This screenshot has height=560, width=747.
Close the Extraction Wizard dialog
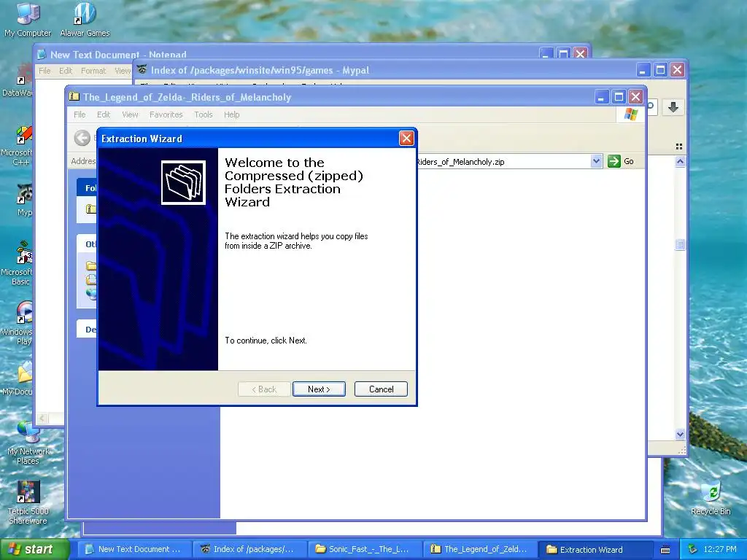406,138
